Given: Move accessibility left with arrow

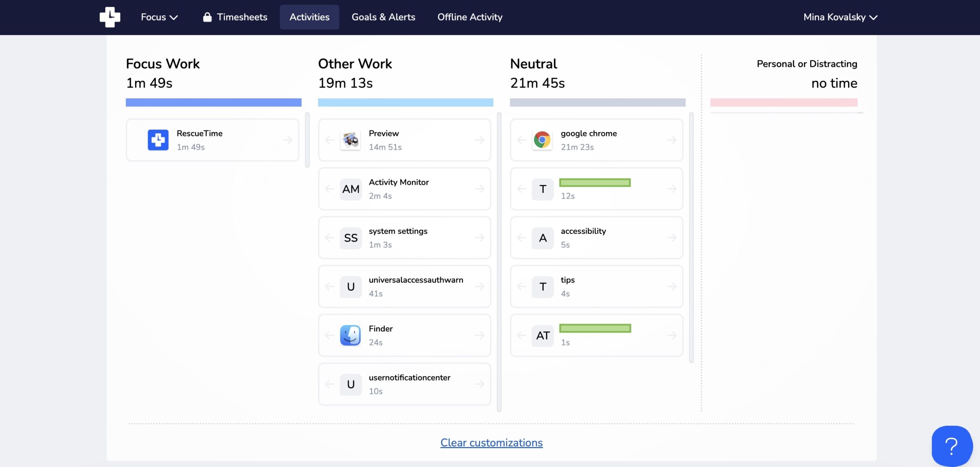Looking at the screenshot, I should 521,238.
